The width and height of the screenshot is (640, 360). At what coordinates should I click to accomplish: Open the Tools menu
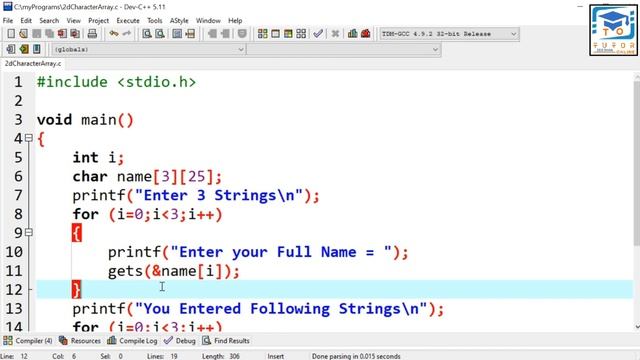point(155,20)
